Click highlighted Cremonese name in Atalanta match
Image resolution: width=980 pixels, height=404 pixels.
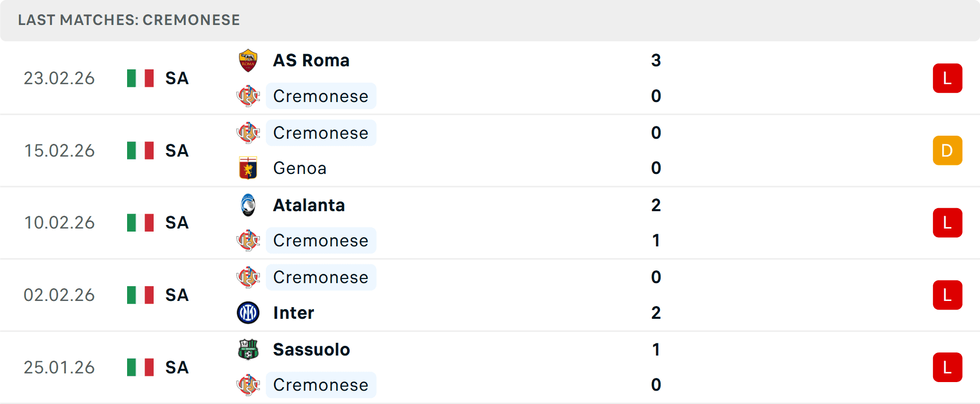coord(321,240)
